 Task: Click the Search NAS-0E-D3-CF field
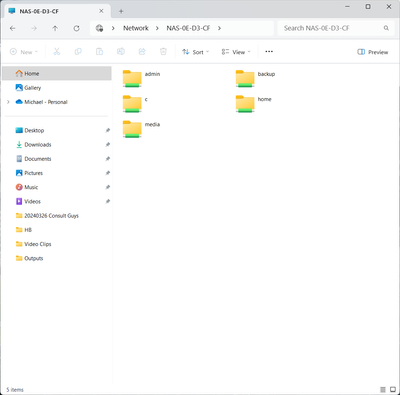coord(336,28)
